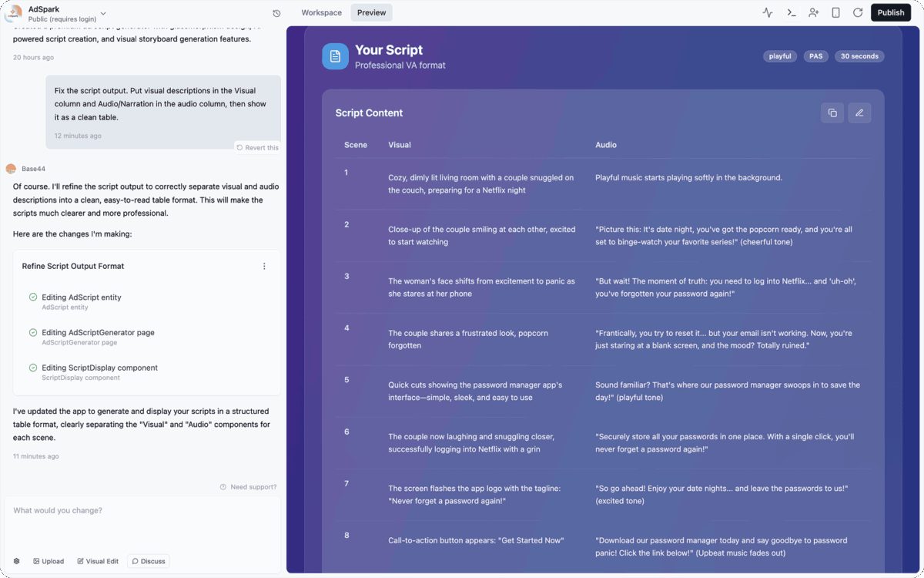Click the PAS tag badge
The height and width of the screenshot is (578, 924).
point(815,56)
